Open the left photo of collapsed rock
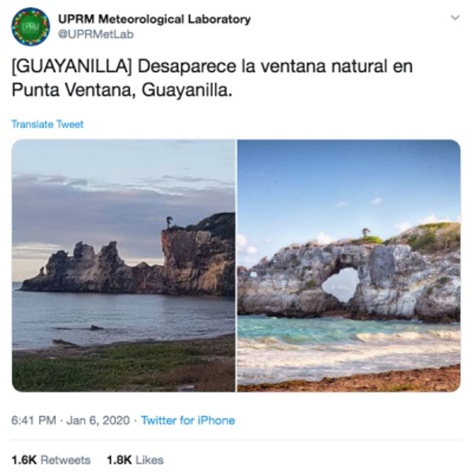The width and height of the screenshot is (472, 476). (124, 265)
